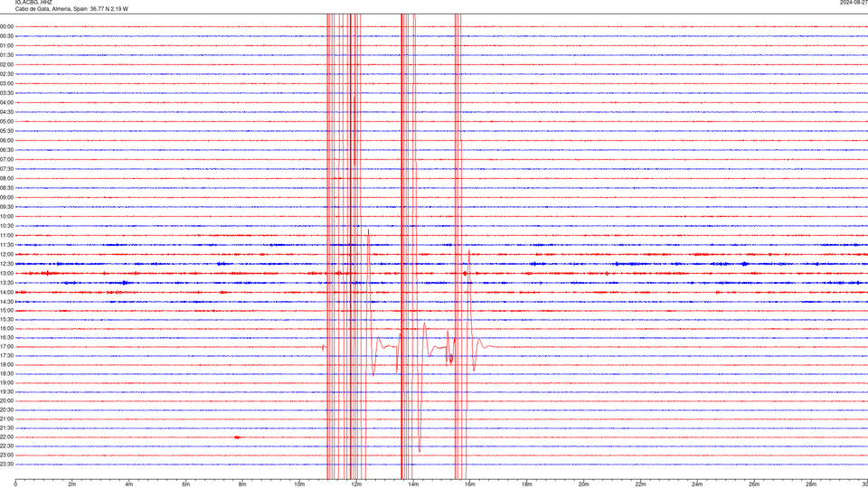Viewport: 868px width, 488px height.
Task: Click the '07:00' time row label
Action: 6,159
